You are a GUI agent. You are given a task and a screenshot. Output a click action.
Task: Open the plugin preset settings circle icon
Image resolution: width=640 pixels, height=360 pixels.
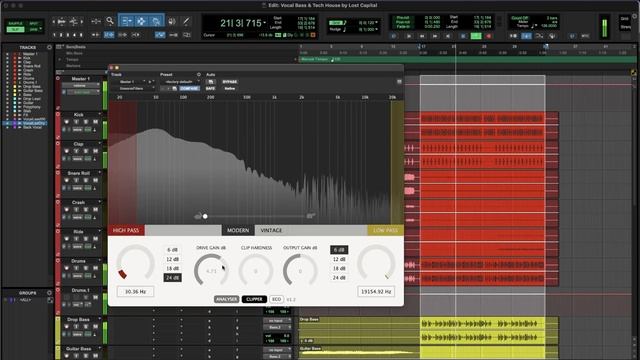(x=199, y=75)
